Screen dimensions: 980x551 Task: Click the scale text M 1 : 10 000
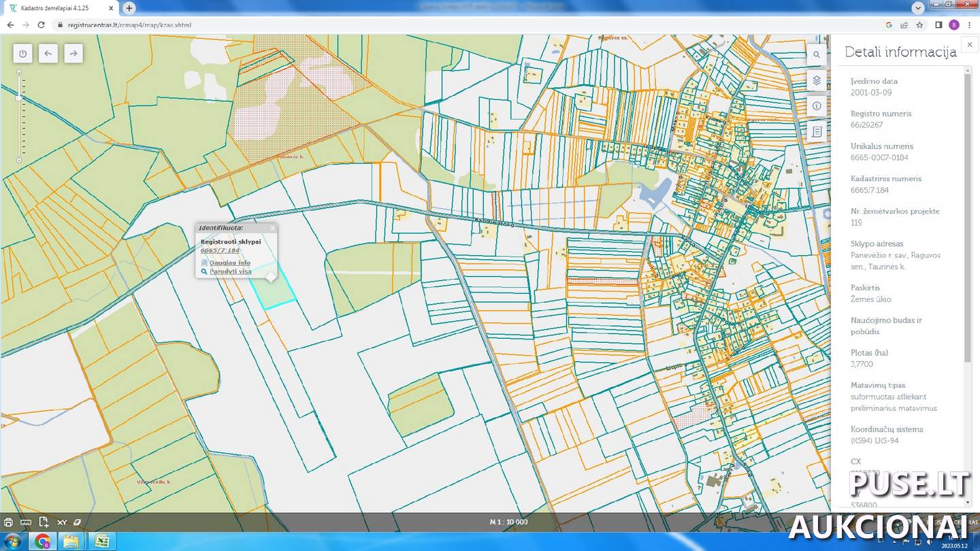pyautogui.click(x=508, y=522)
